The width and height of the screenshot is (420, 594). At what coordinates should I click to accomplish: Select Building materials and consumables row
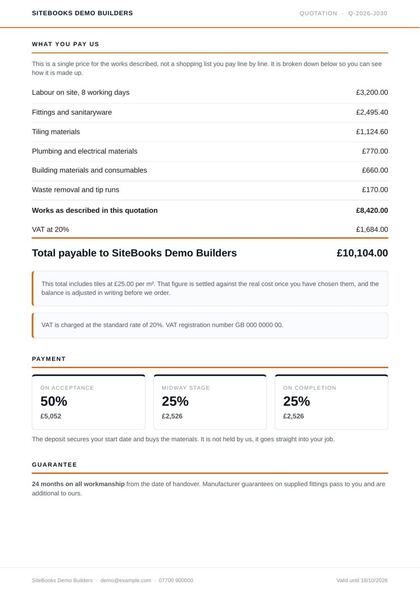210,170
